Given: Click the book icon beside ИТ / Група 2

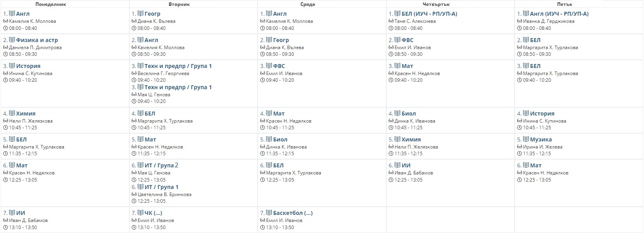Looking at the screenshot, I should (x=140, y=165).
